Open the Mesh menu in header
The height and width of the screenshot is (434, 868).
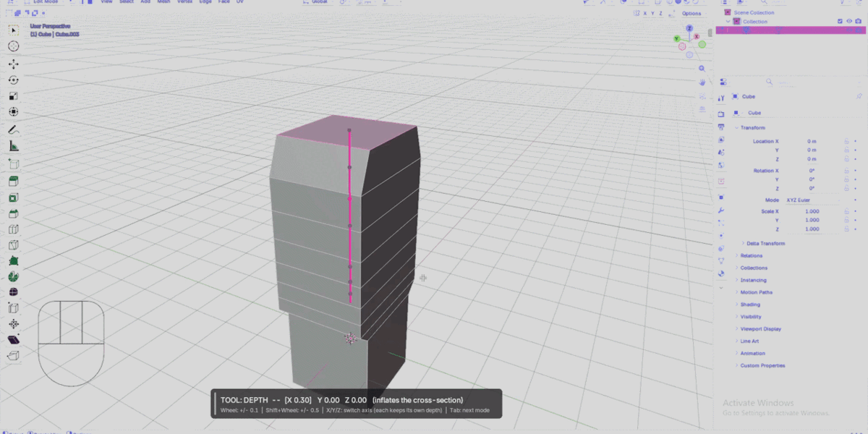coord(165,2)
